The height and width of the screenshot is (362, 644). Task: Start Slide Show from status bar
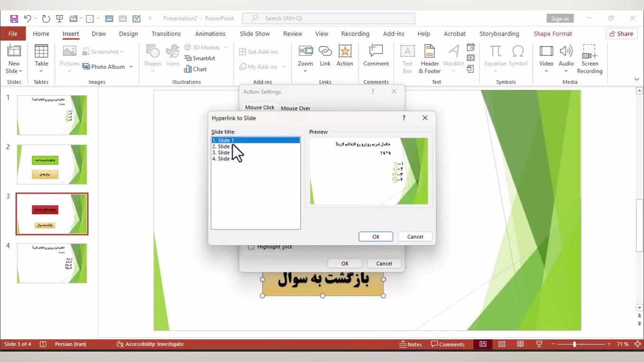coord(539,344)
